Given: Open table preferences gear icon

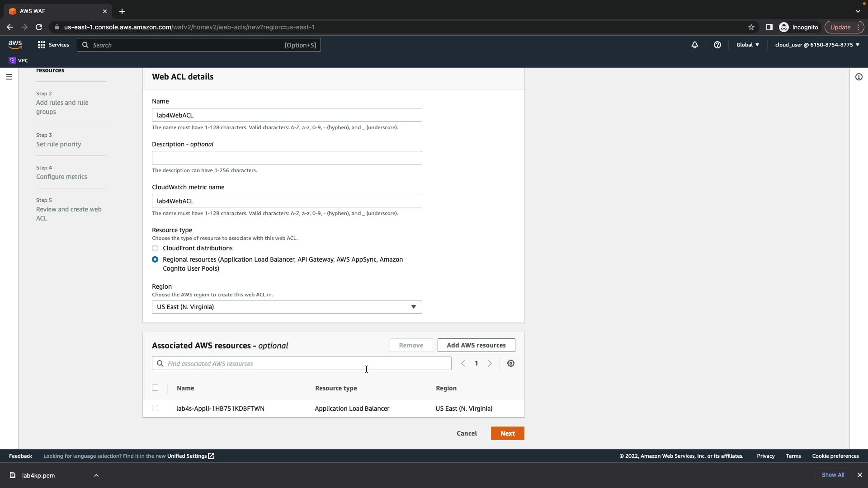Looking at the screenshot, I should [510, 363].
